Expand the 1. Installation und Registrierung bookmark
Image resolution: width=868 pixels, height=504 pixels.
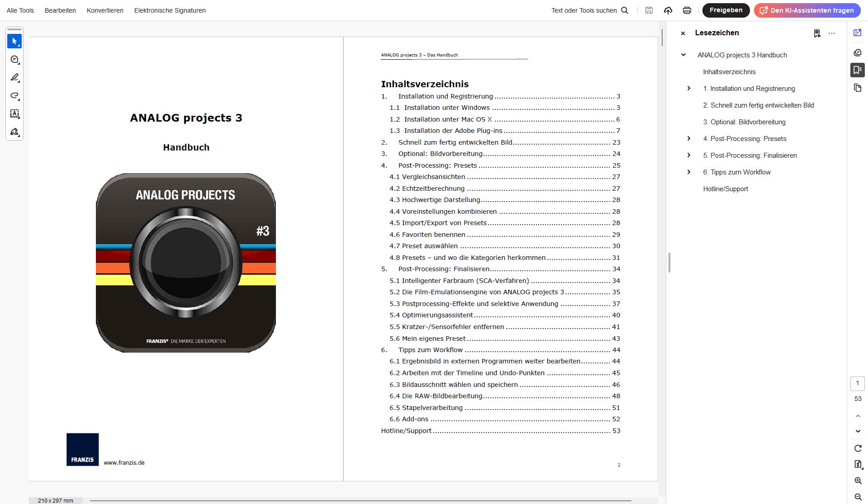point(688,88)
